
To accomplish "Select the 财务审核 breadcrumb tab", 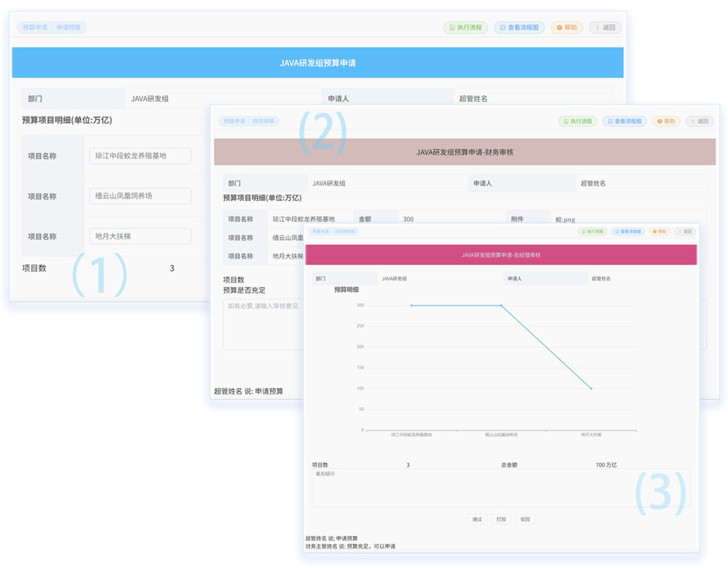I will 264,121.
